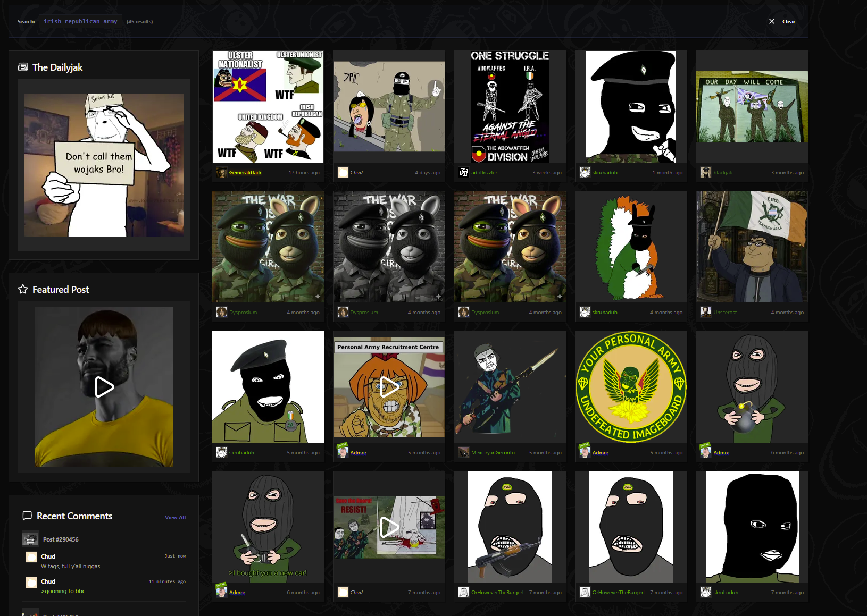The height and width of the screenshot is (616, 867).
Task: Click the Featured Post star icon
Action: [x=23, y=289]
